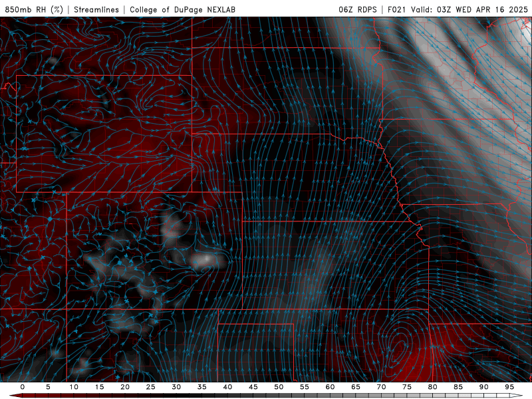
Task: Select the 55 percent legend label
Action: (x=305, y=387)
